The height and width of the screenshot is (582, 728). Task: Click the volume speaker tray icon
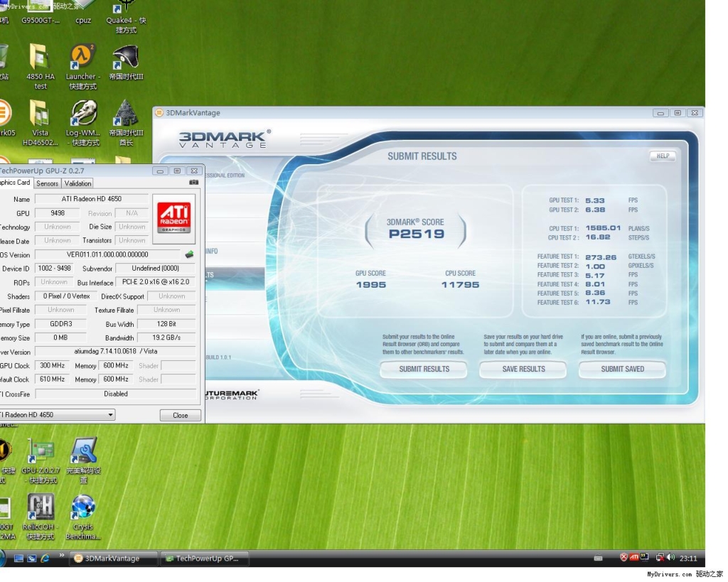(670, 557)
